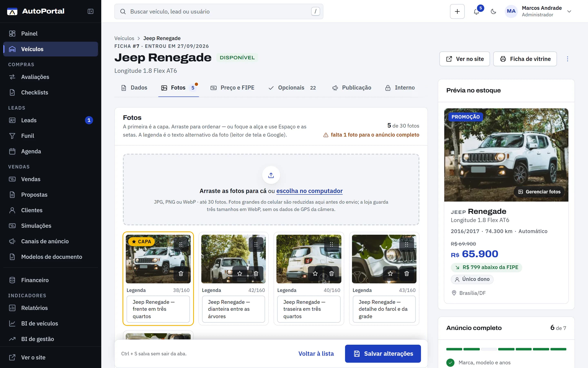Click Voltar à lista link
Screen dimensions: 588x368
316,353
